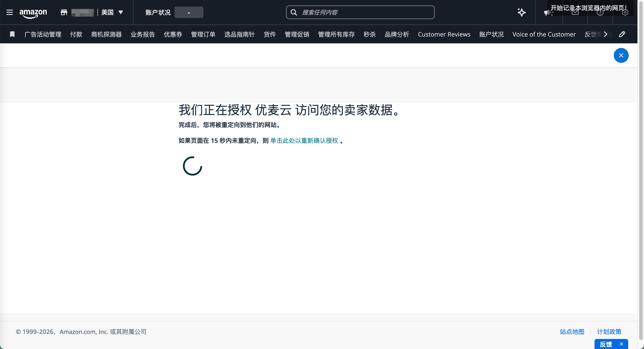Open 管理促销 menu item

click(297, 34)
